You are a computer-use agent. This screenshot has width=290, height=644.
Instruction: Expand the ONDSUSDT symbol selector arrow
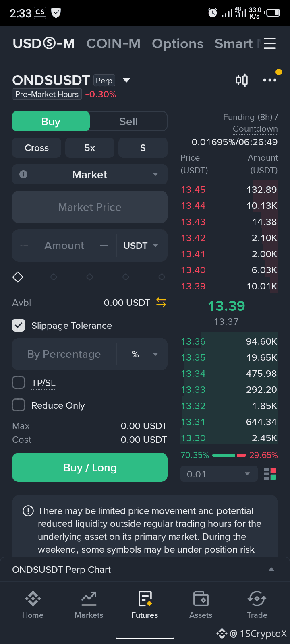[x=126, y=80]
